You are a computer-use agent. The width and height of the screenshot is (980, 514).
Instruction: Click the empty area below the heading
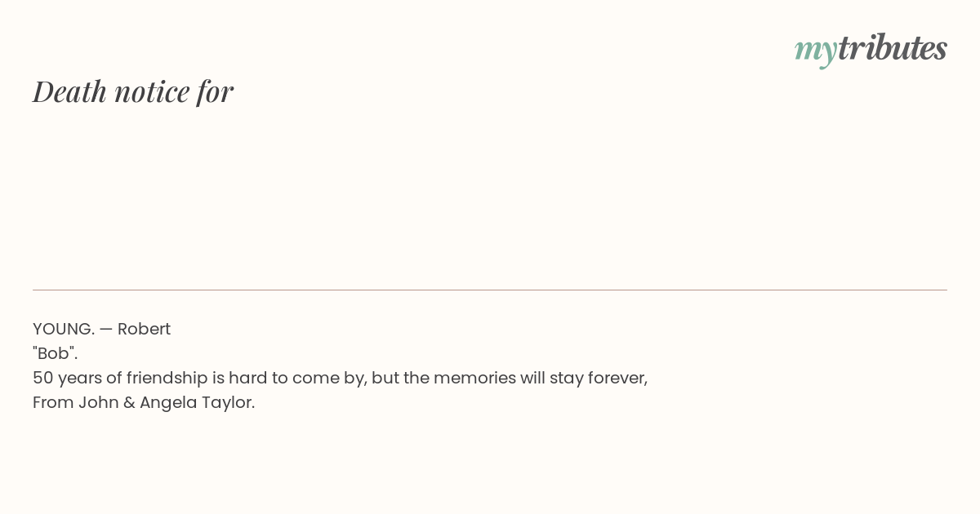[490, 196]
